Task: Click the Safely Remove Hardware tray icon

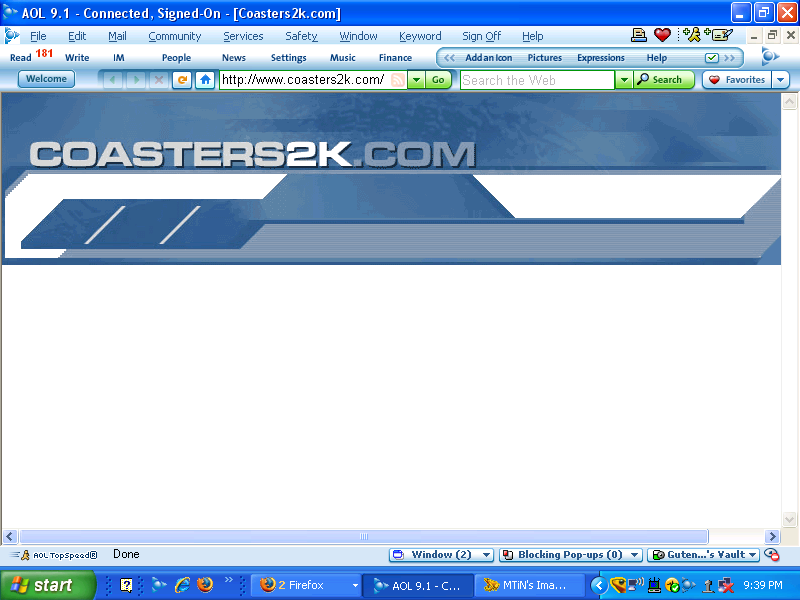Action: coord(708,585)
